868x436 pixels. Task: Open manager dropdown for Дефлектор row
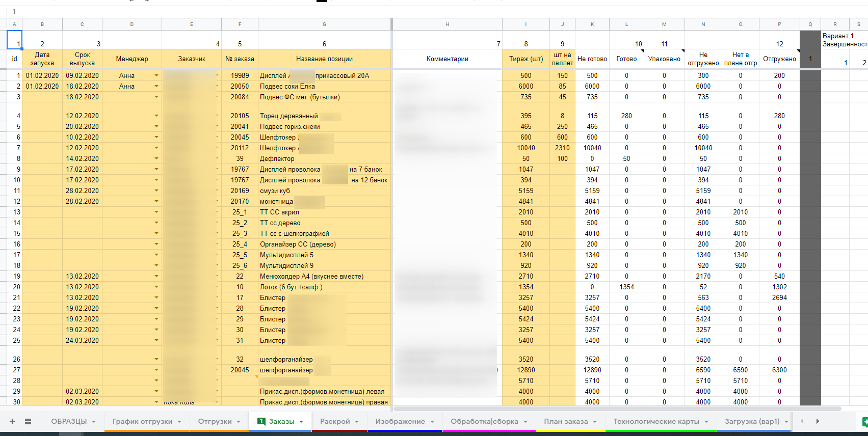coord(156,158)
